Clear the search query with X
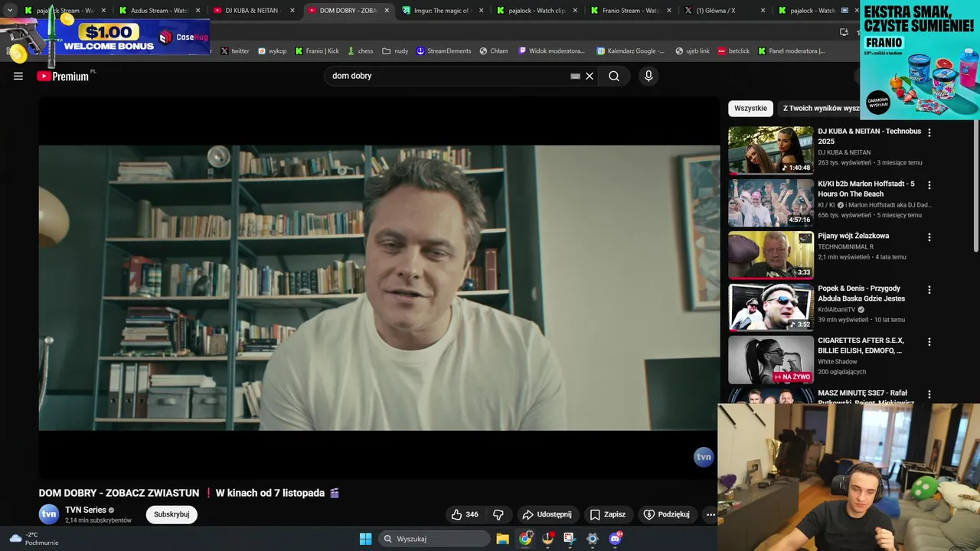This screenshot has width=980, height=551. pyautogui.click(x=590, y=76)
